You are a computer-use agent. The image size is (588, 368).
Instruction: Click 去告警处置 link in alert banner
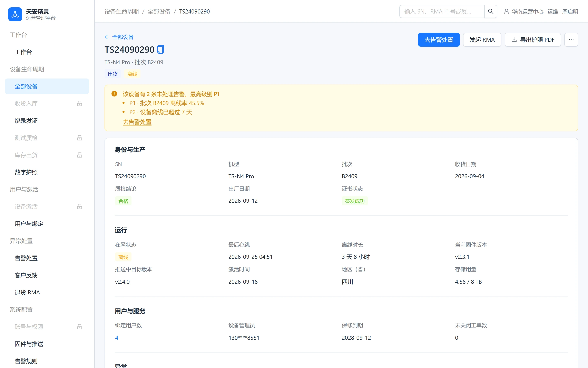coord(137,122)
